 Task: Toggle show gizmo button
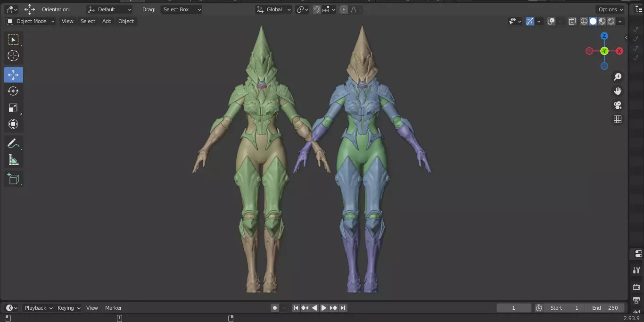(530, 21)
